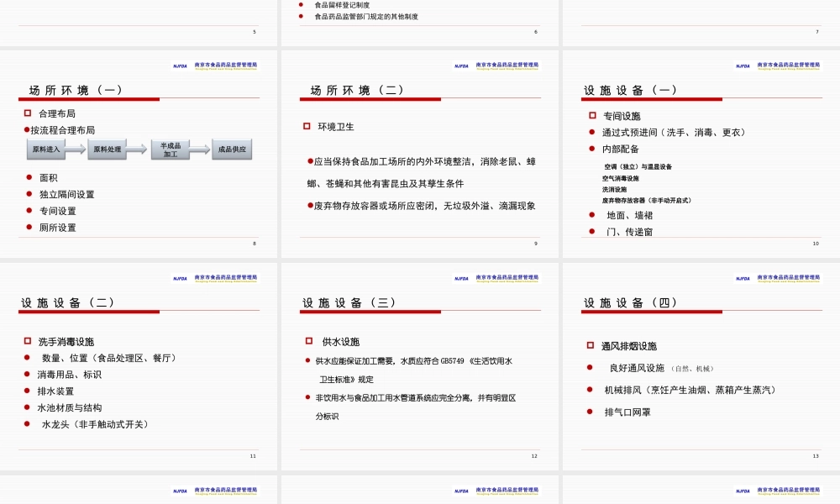
Task: Click the bullet 数量、位置（食品处理区、餐厅）
Action: point(108,358)
